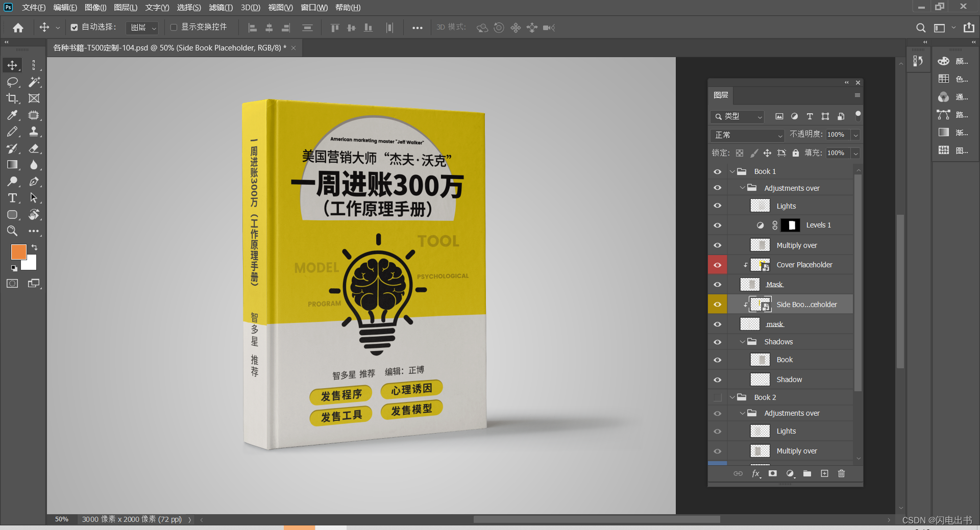Screen dimensions: 980x530
Task: Select the Eraser tool
Action: click(x=34, y=148)
